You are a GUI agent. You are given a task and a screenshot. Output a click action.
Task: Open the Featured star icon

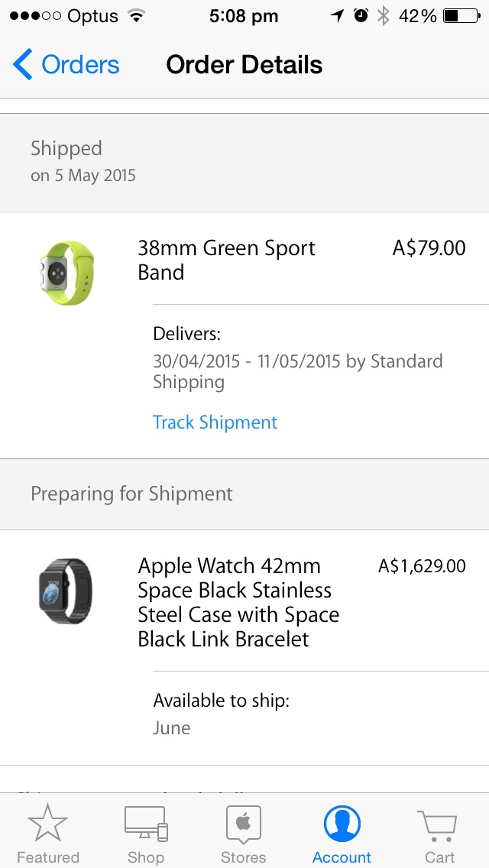click(x=47, y=824)
